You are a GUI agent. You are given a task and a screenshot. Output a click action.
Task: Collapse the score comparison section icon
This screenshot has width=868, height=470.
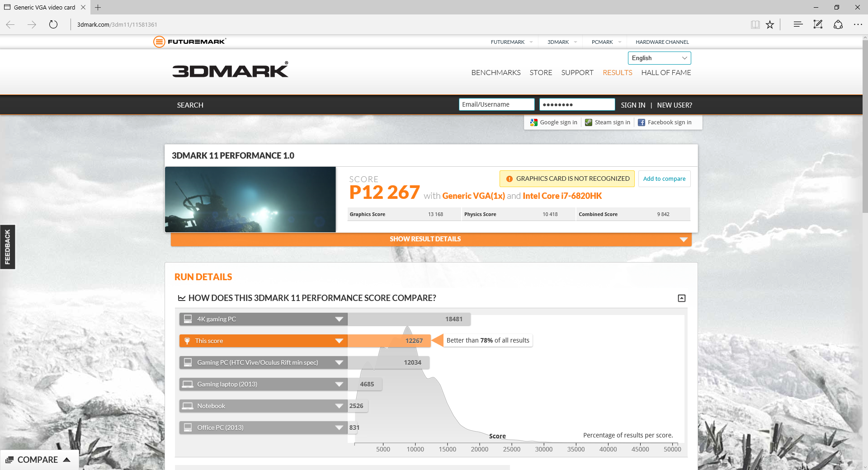coord(682,298)
